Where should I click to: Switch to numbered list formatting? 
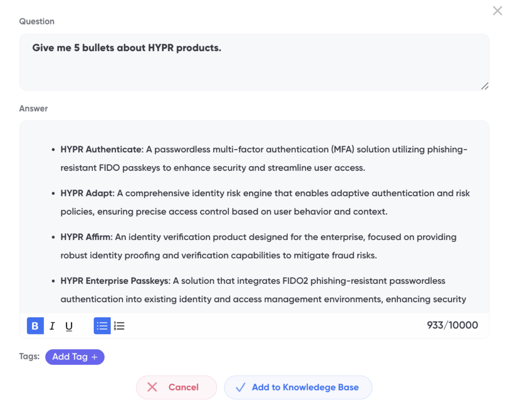click(119, 326)
